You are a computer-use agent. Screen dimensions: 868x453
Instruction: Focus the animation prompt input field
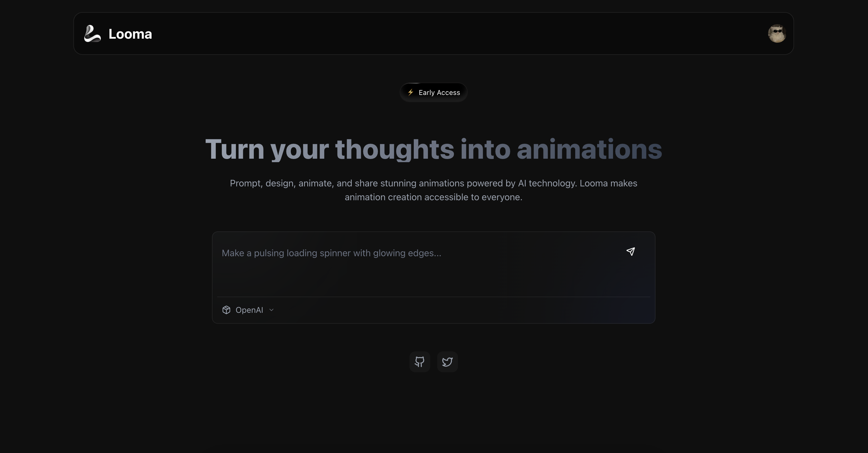click(418, 264)
